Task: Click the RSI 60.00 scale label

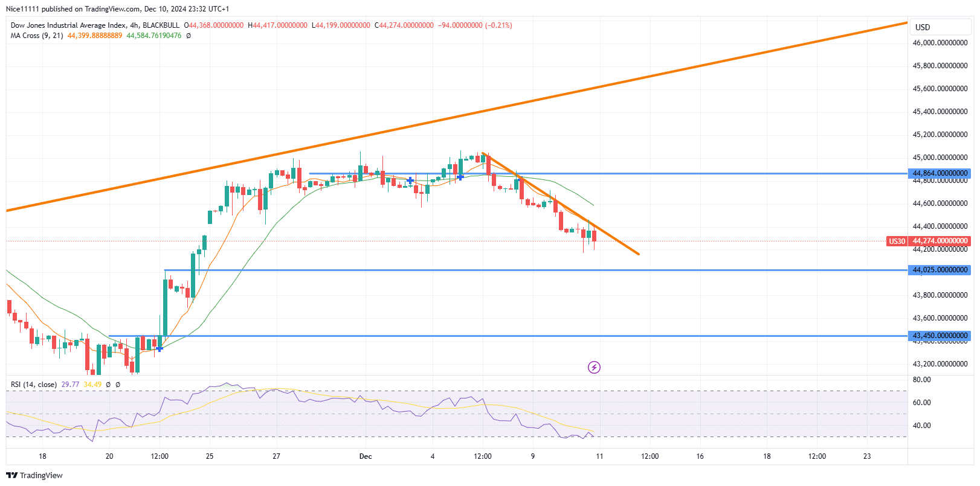Action: (922, 403)
